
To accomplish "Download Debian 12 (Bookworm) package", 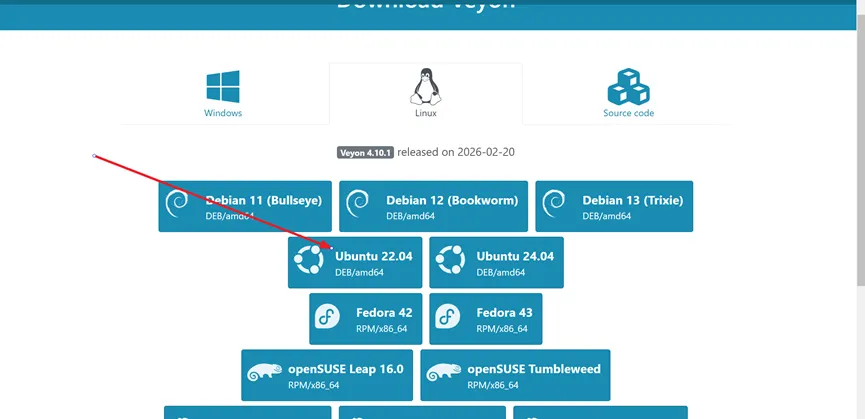I will (x=433, y=206).
